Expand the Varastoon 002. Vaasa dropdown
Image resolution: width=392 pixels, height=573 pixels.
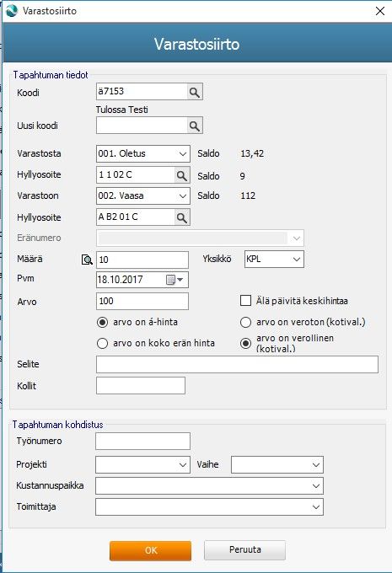(183, 196)
